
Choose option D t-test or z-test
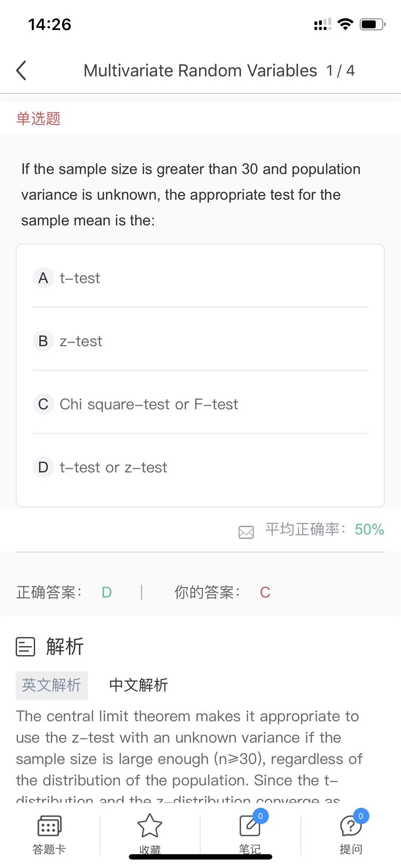[x=200, y=467]
